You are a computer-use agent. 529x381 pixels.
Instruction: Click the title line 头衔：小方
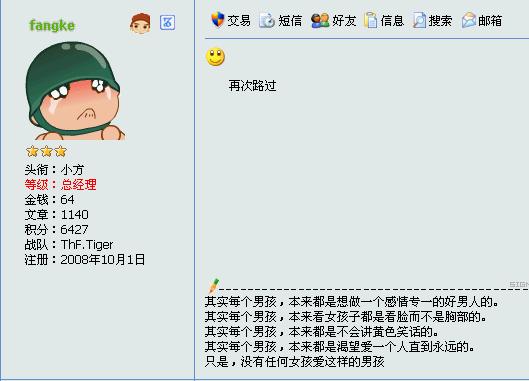54,169
